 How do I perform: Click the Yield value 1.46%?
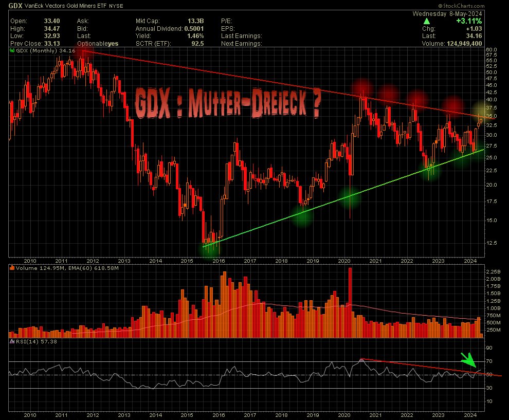[x=196, y=36]
